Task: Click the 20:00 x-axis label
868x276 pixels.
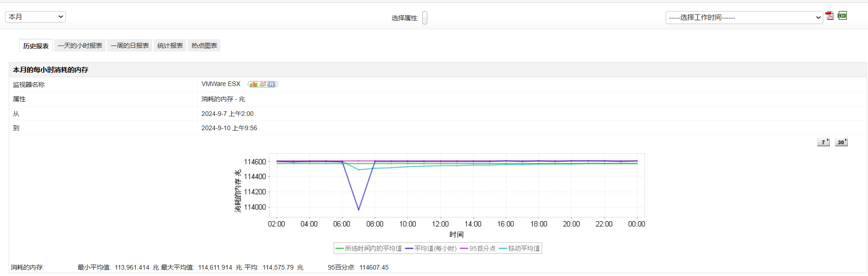Action: click(x=571, y=224)
